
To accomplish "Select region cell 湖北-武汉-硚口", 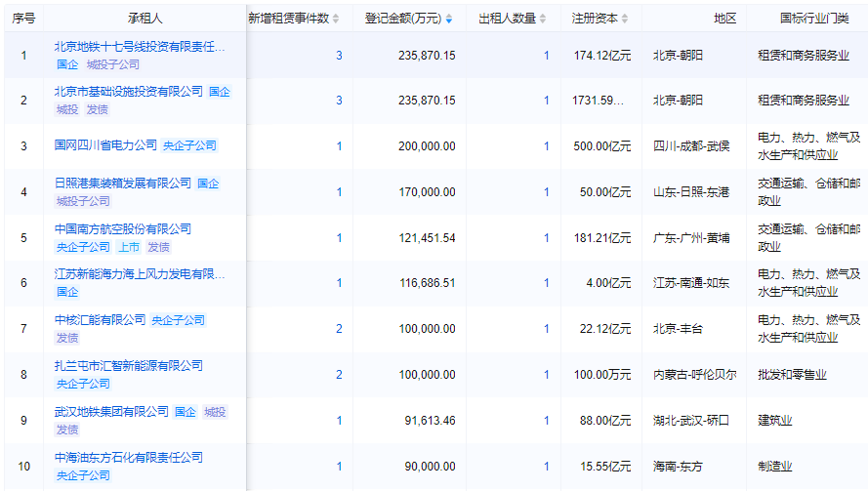I will tap(691, 421).
